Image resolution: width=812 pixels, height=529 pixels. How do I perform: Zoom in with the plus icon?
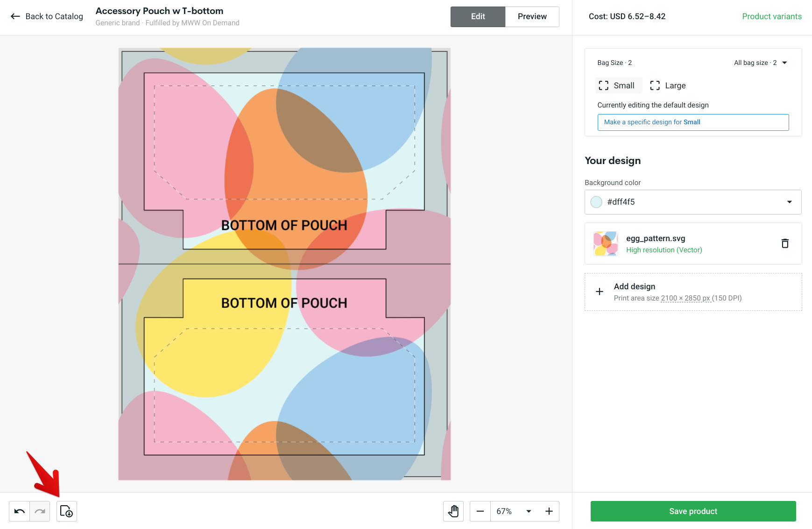click(x=549, y=511)
